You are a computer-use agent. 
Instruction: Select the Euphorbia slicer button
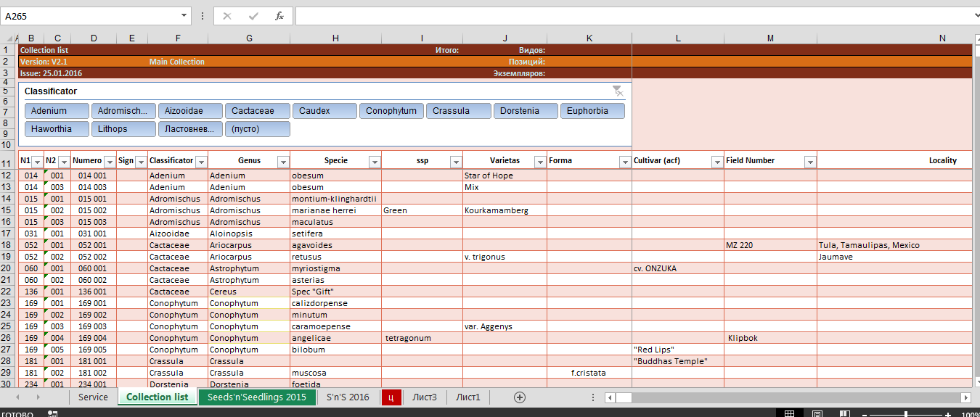[x=592, y=111]
